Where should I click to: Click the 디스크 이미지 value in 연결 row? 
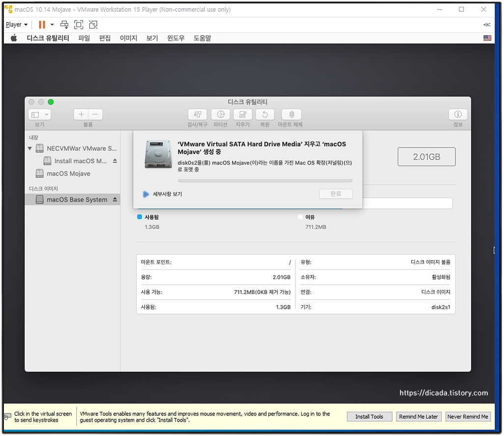click(436, 292)
